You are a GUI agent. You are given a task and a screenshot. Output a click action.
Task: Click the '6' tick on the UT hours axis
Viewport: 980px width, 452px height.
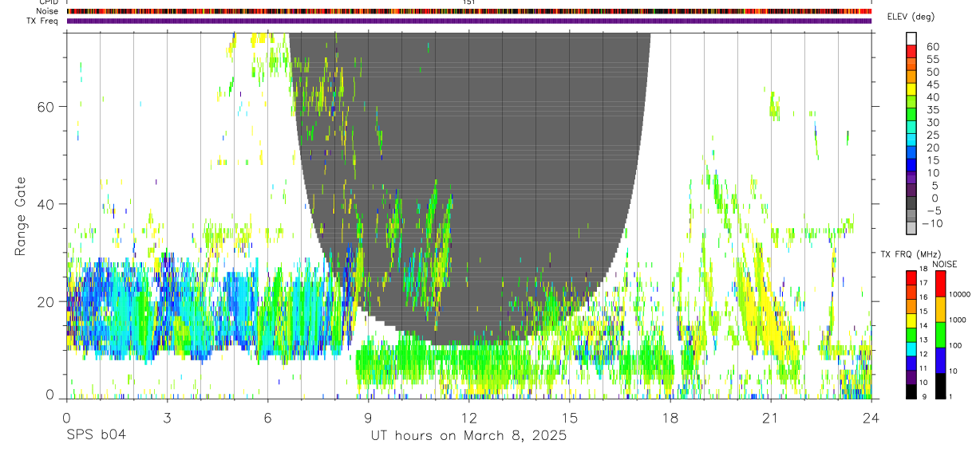(267, 418)
